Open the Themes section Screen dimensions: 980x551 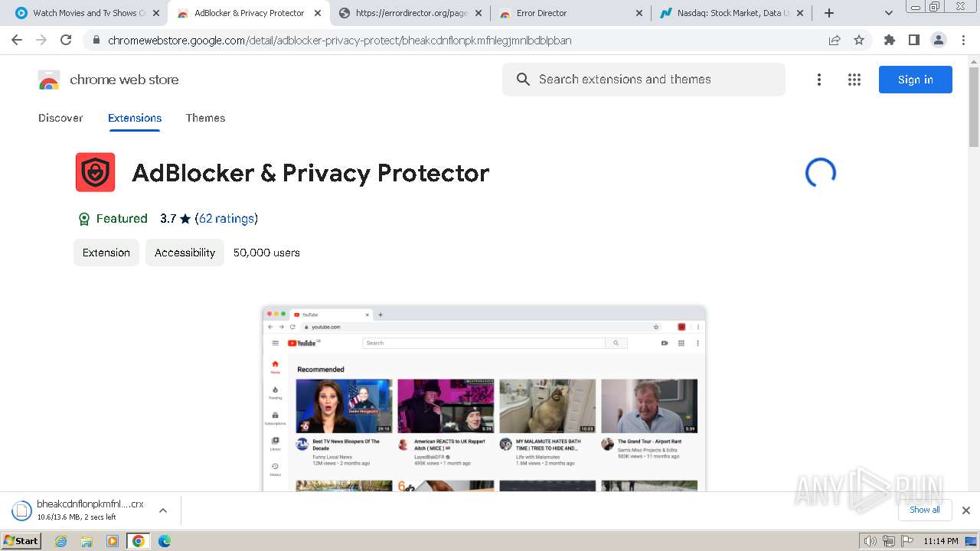click(x=205, y=118)
